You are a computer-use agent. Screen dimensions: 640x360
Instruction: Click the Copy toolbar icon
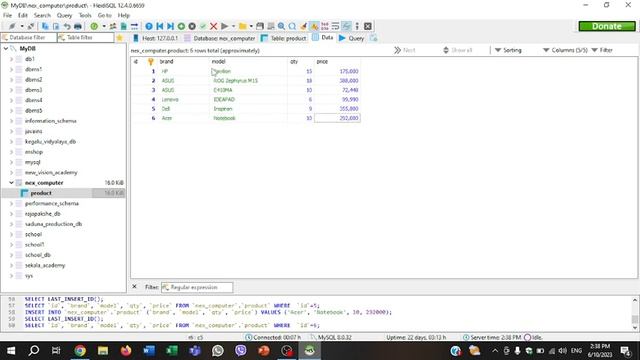[45, 26]
